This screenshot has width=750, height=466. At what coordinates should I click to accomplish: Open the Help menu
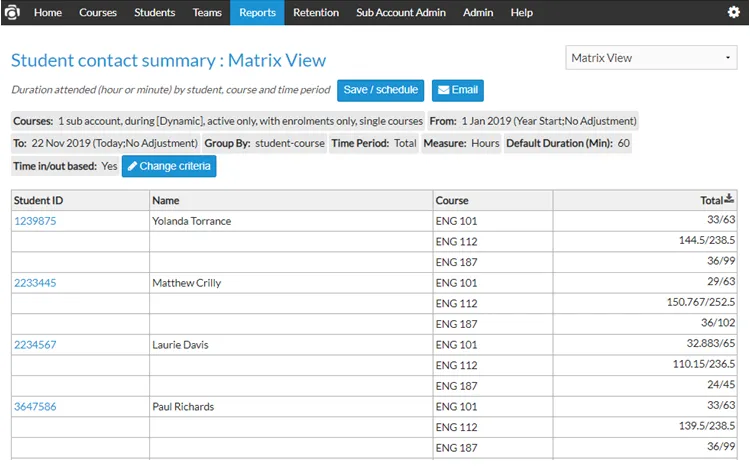(521, 12)
